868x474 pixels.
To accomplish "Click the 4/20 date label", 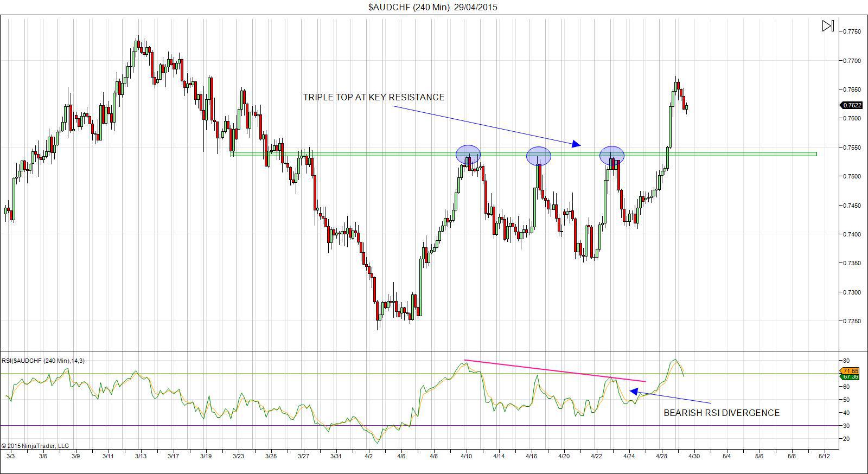I will 564,456.
